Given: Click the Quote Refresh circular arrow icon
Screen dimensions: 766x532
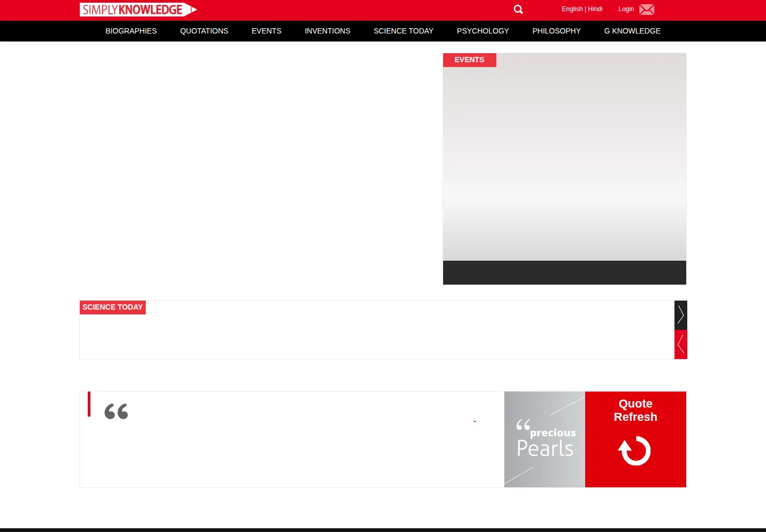Looking at the screenshot, I should click(635, 451).
